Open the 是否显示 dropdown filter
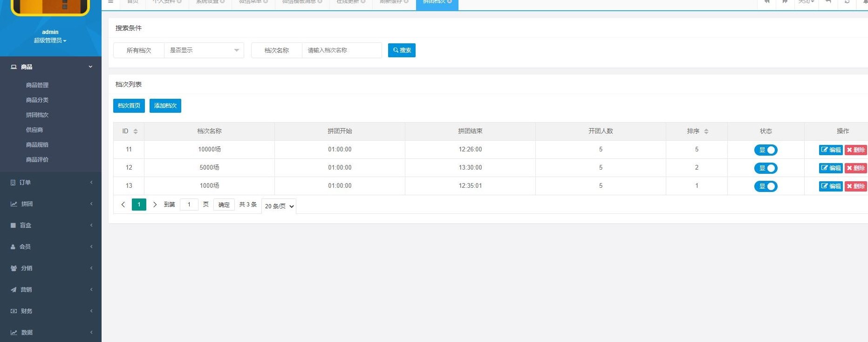 pyautogui.click(x=204, y=50)
